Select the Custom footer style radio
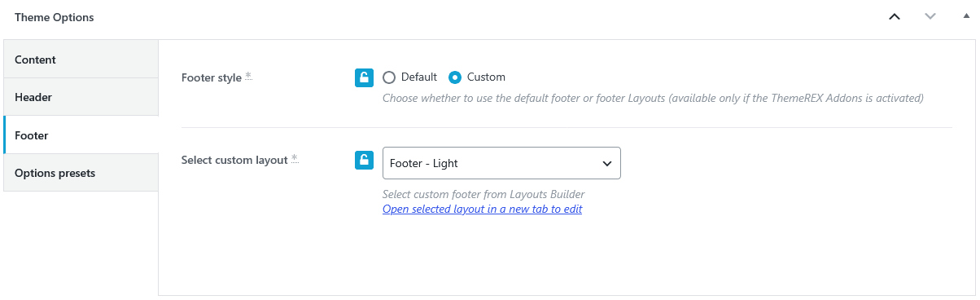 456,77
